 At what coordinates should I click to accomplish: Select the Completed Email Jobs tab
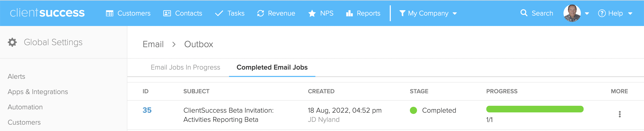(272, 67)
